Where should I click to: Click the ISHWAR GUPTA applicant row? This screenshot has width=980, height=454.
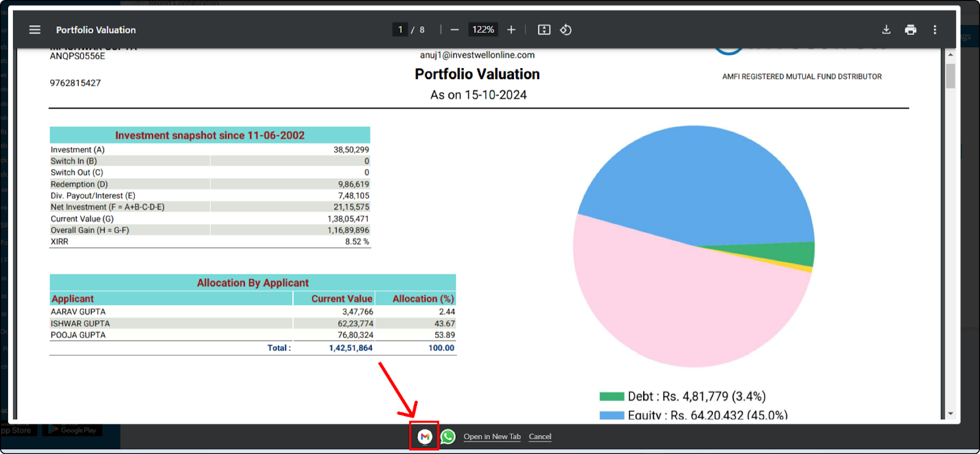[253, 323]
